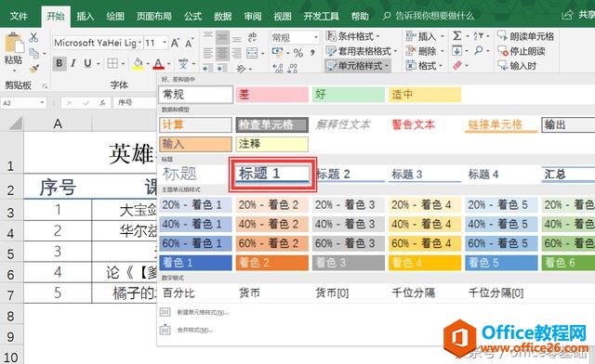595x364 pixels.
Task: Click the 输入时 speak button
Action: point(517,66)
